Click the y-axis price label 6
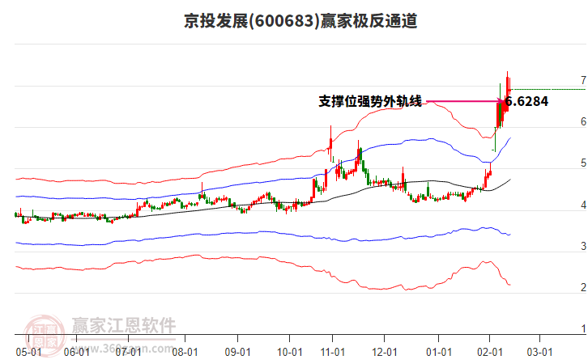 pos(583,121)
